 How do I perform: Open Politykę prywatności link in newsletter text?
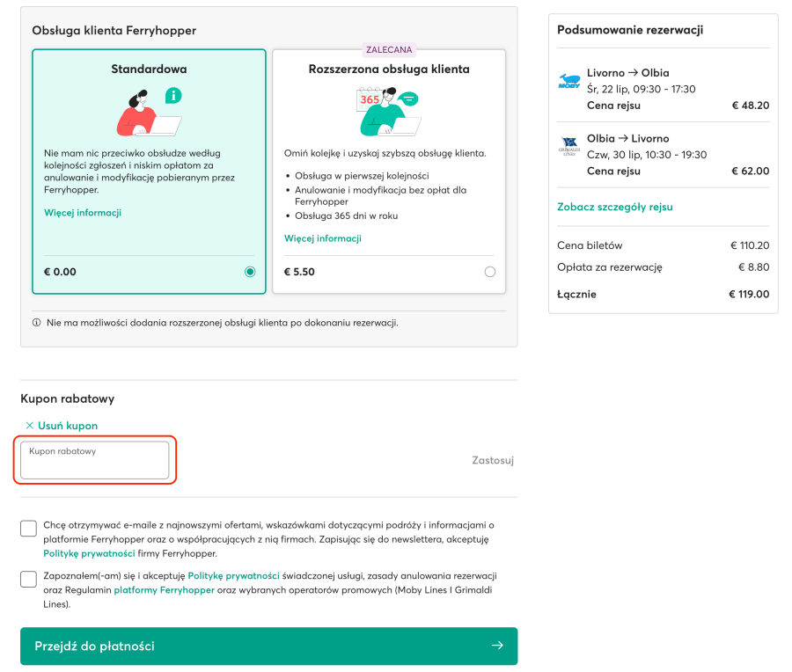(x=89, y=553)
